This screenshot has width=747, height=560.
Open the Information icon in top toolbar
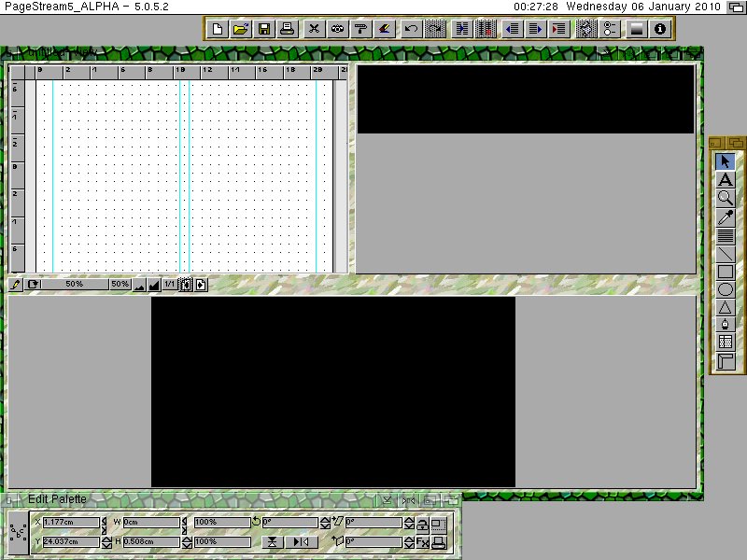click(x=660, y=29)
